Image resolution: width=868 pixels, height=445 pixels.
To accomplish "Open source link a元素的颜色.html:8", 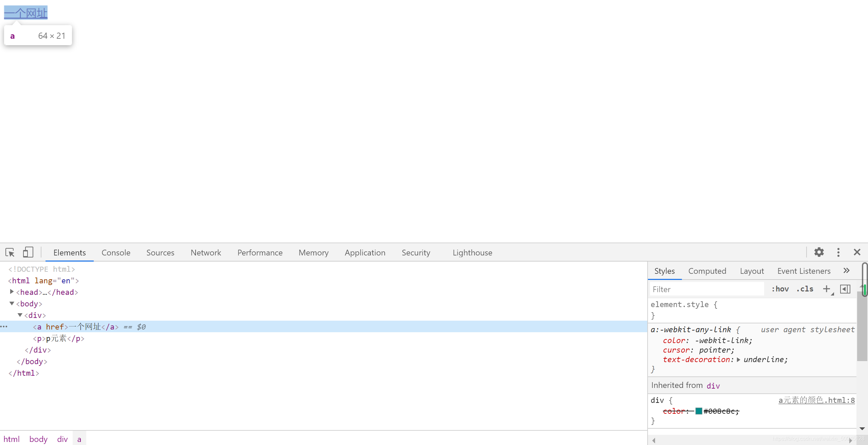I will pos(816,400).
